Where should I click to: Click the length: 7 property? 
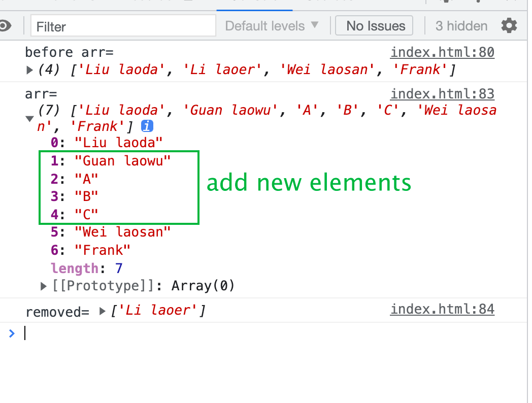86,268
